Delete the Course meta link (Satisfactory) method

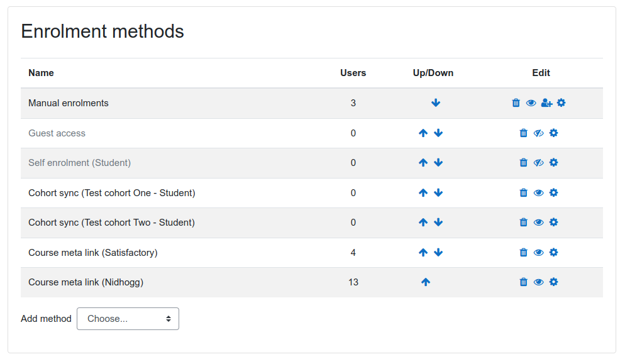[x=524, y=253]
